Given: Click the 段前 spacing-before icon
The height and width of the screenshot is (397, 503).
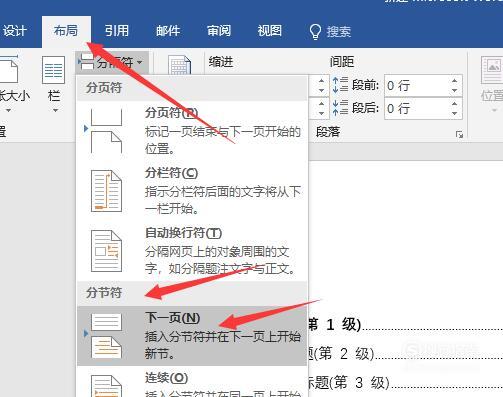Looking at the screenshot, I should point(340,85).
